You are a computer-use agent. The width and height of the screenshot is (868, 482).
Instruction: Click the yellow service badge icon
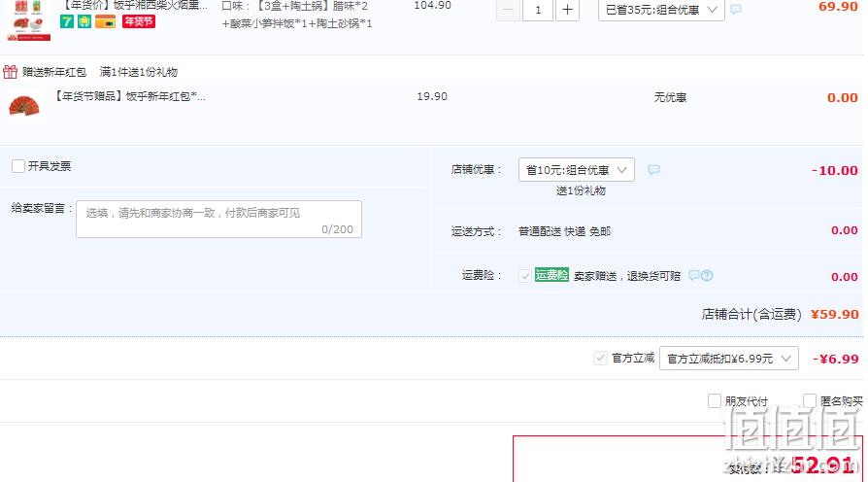click(84, 21)
